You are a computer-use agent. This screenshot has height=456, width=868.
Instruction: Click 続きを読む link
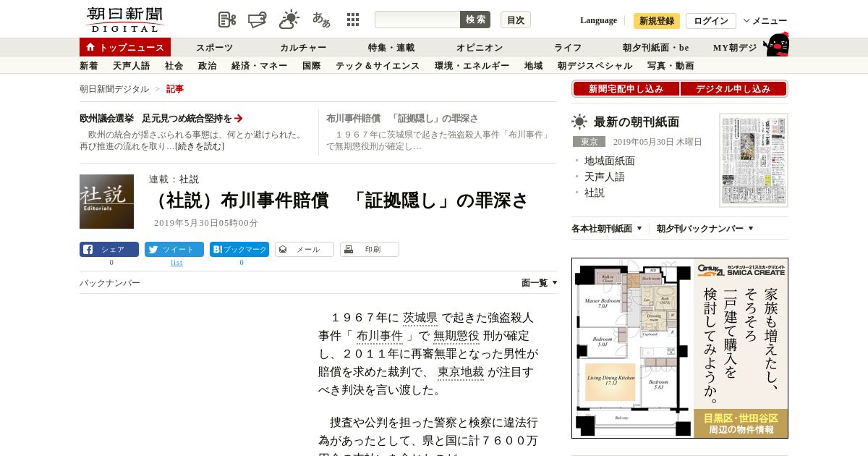click(200, 146)
